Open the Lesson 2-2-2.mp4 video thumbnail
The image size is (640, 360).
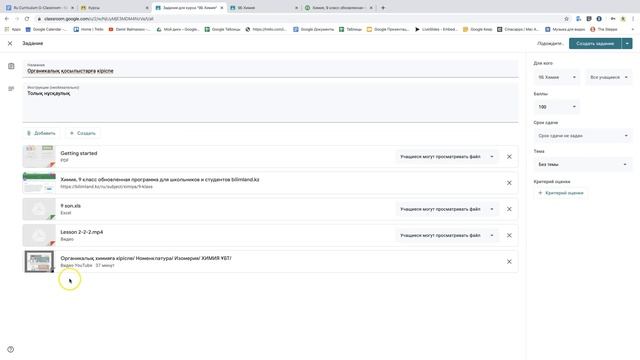point(39,235)
